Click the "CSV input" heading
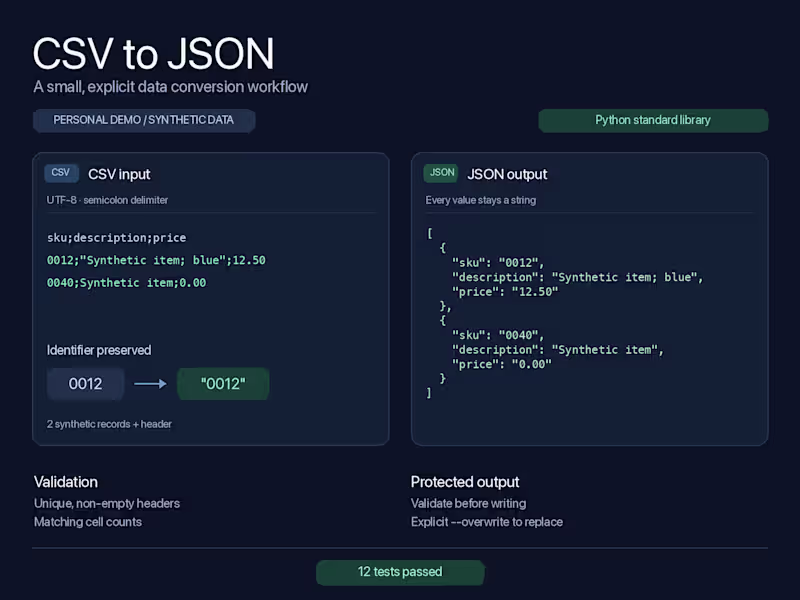This screenshot has width=800, height=600. coord(119,174)
